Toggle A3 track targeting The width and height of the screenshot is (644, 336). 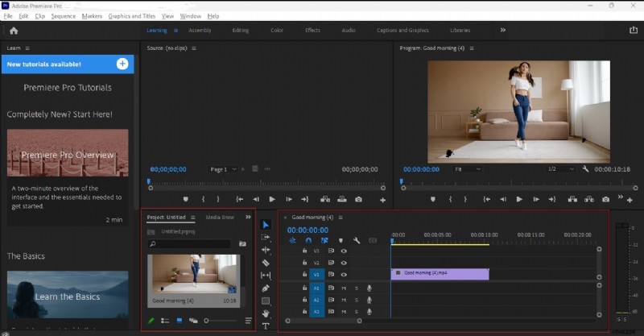pyautogui.click(x=316, y=312)
